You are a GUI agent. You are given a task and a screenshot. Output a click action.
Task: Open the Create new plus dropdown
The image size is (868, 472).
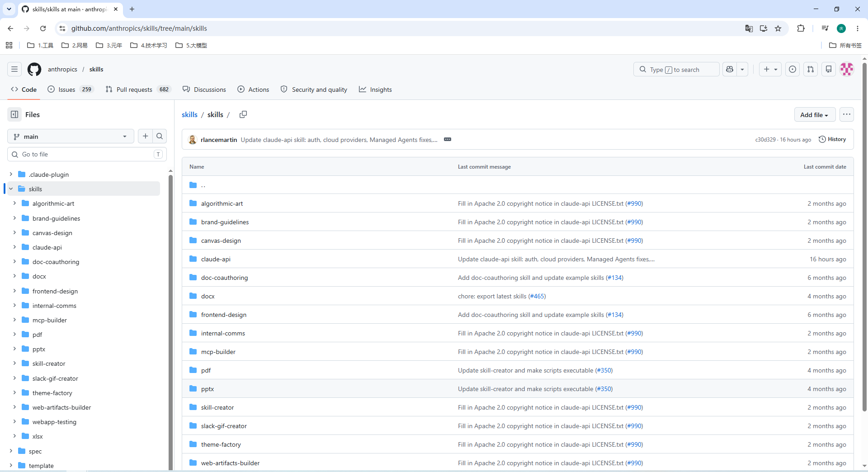point(770,69)
